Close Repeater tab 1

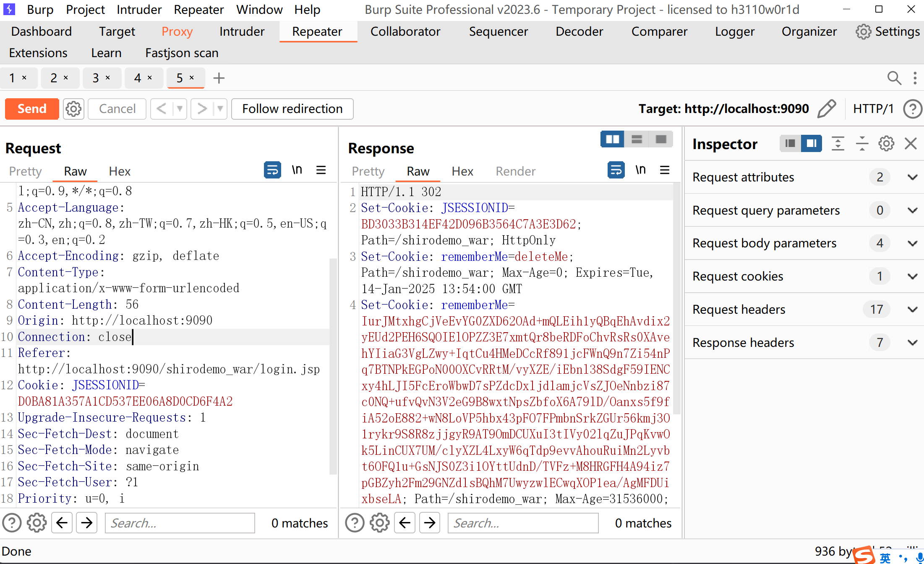(x=24, y=78)
